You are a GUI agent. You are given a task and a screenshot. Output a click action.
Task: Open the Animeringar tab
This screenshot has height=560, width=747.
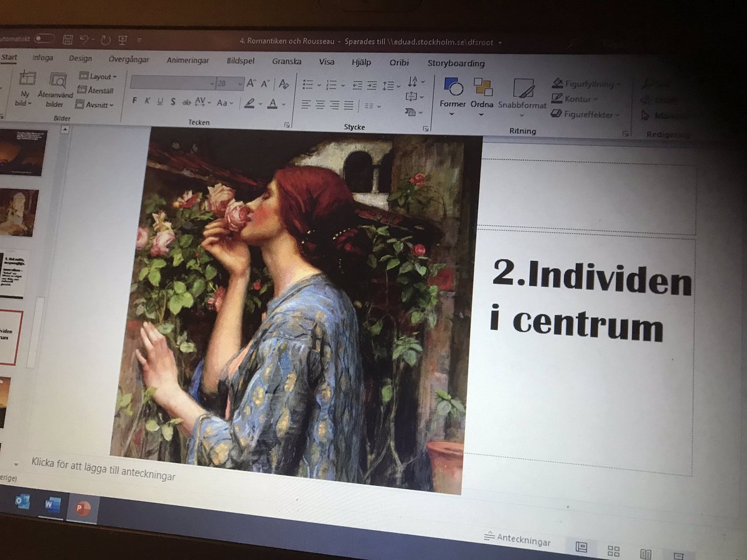point(188,60)
